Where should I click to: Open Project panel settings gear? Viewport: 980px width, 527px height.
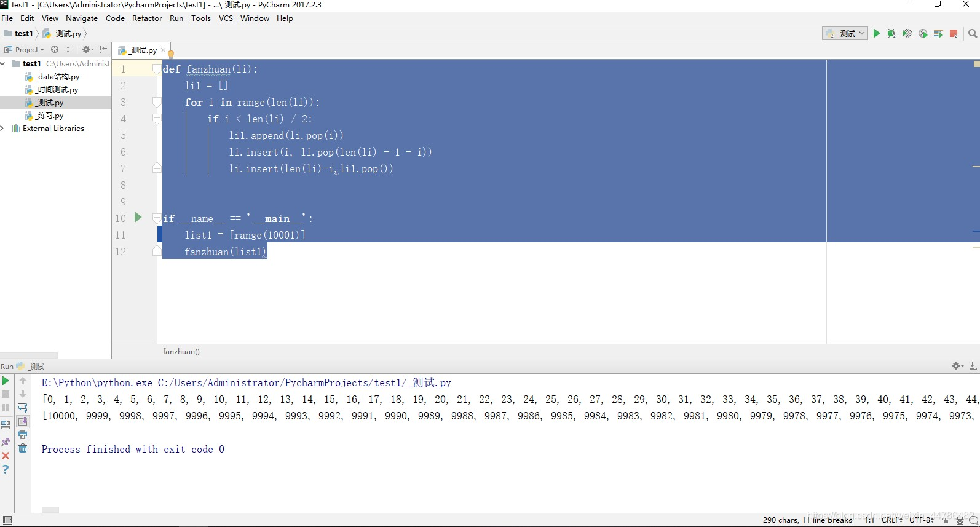coord(87,49)
